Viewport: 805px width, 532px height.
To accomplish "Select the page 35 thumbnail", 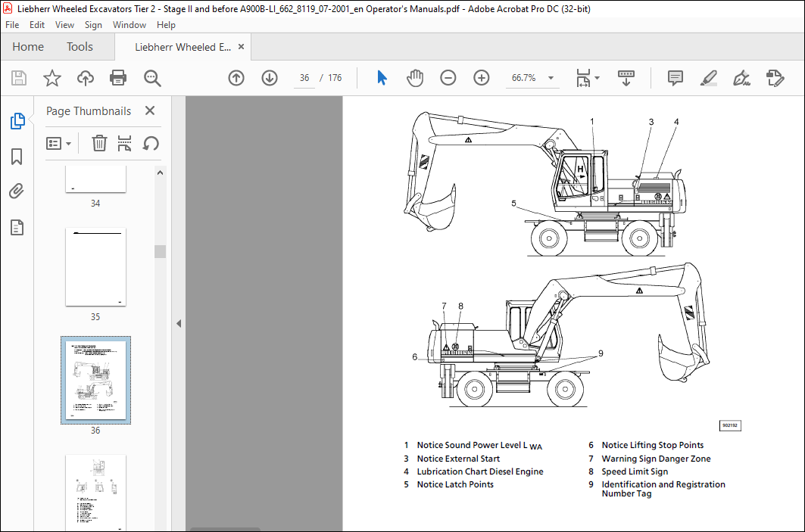I will coord(95,267).
